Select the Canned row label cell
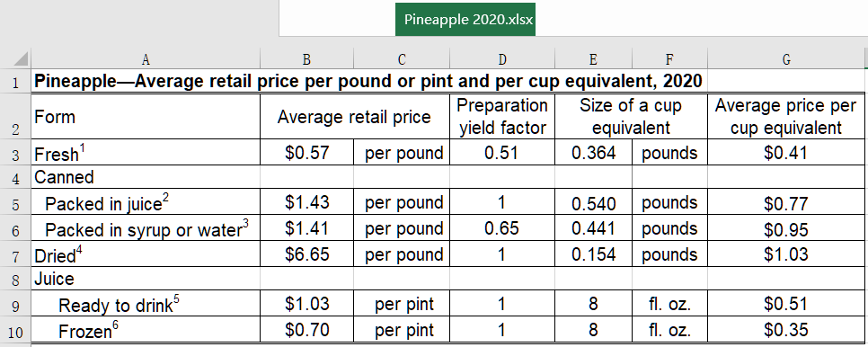 [146, 178]
